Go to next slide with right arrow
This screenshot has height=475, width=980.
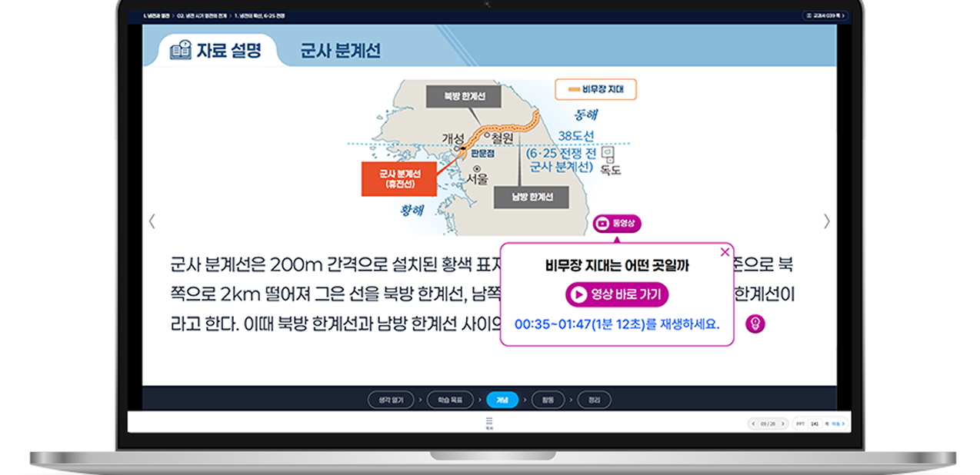(827, 221)
